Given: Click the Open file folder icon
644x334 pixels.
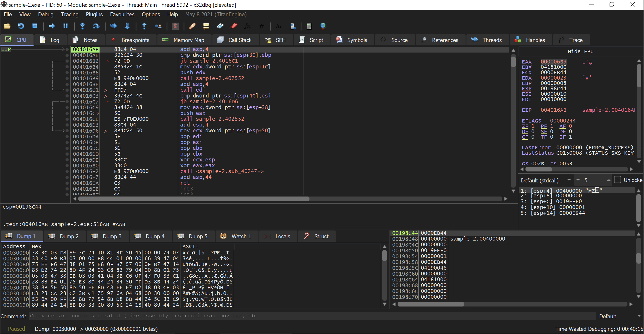Looking at the screenshot, I should tap(7, 26).
